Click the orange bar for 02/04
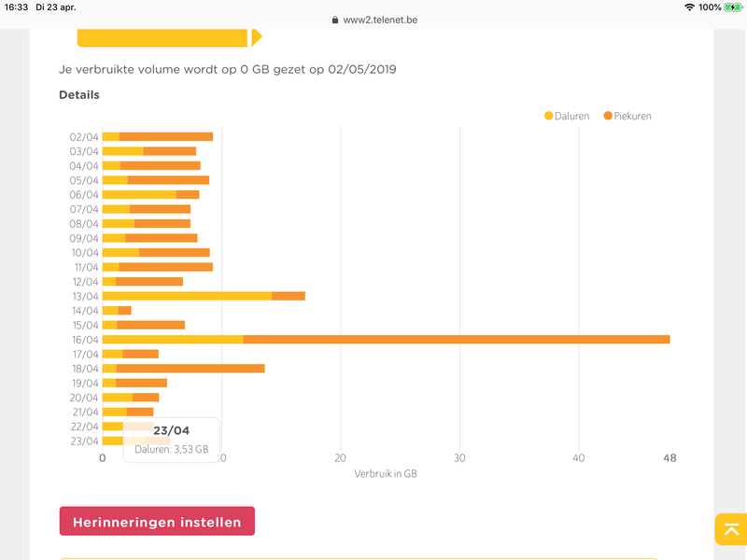Viewport: 747px width, 560px height. coord(166,136)
